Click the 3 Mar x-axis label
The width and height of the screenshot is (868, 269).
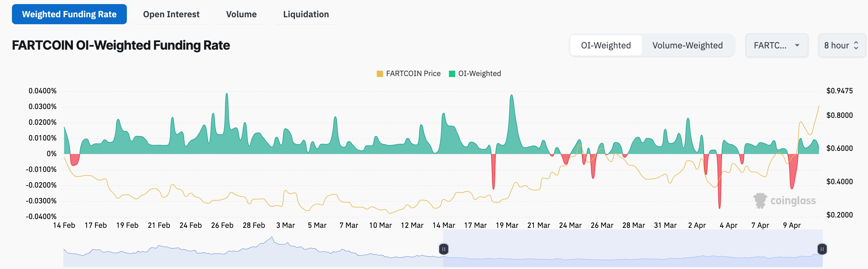pyautogui.click(x=285, y=225)
